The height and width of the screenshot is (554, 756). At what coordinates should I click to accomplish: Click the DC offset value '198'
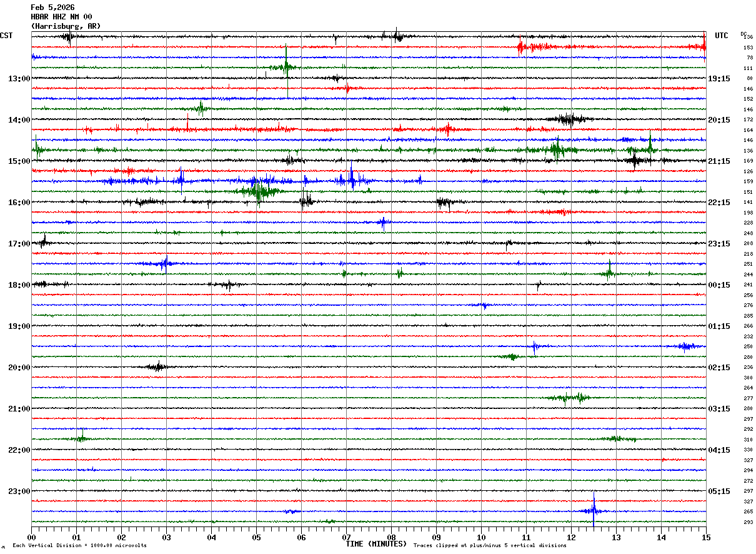click(748, 213)
